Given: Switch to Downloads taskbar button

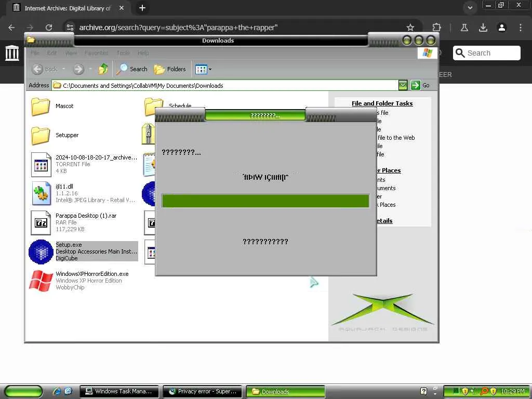Looking at the screenshot, I should [x=286, y=392].
